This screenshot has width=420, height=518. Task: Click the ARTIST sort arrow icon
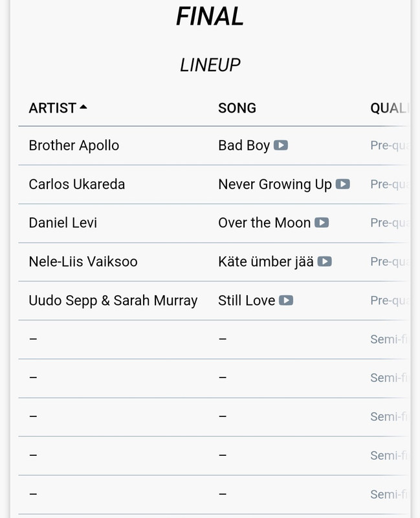tap(83, 107)
